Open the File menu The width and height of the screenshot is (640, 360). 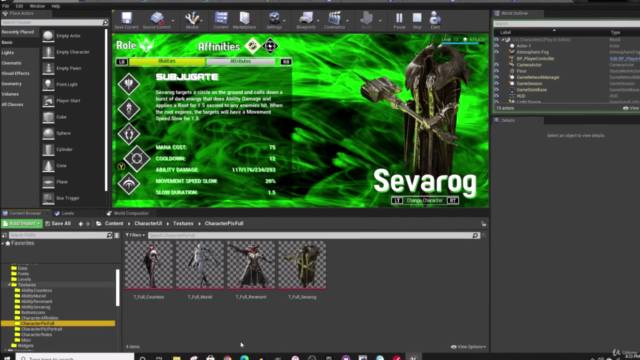[6, 6]
